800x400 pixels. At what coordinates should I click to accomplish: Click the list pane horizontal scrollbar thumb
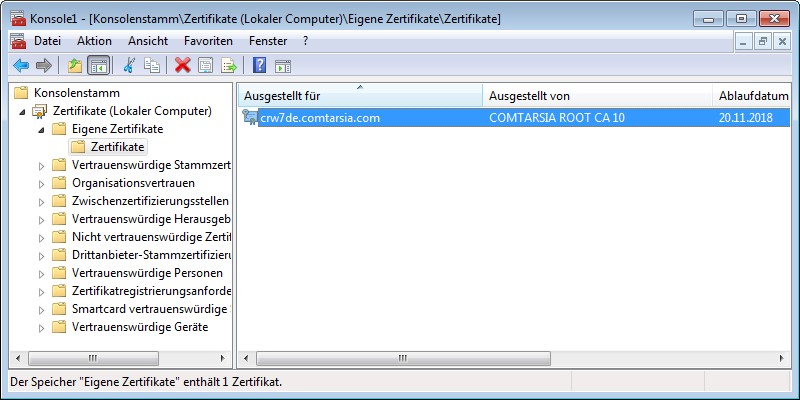point(403,358)
